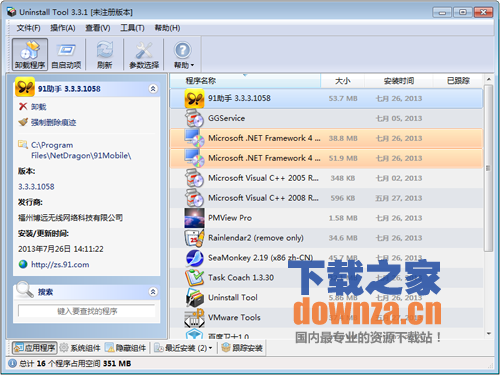Screen dimensions: 500x375
Task: Select Microsoft Visual C++ 2005 icon
Action: 194,178
